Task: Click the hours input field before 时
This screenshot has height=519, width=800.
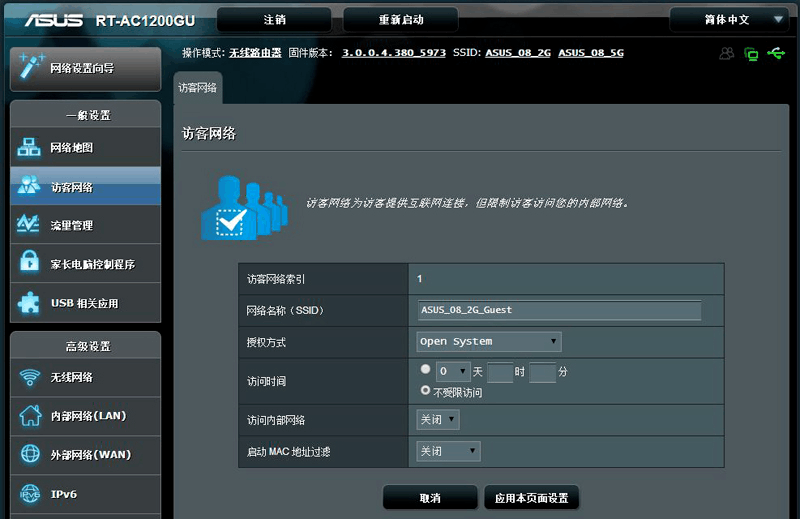Action: (x=500, y=372)
